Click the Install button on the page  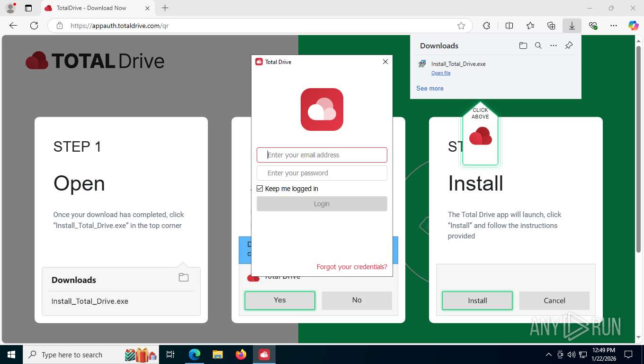[x=477, y=300]
